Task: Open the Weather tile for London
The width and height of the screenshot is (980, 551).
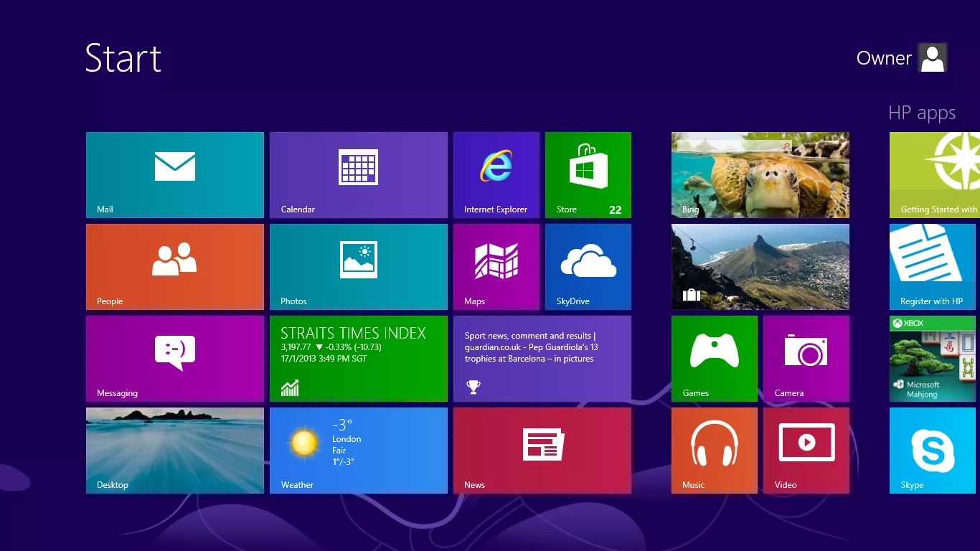Action: [359, 451]
